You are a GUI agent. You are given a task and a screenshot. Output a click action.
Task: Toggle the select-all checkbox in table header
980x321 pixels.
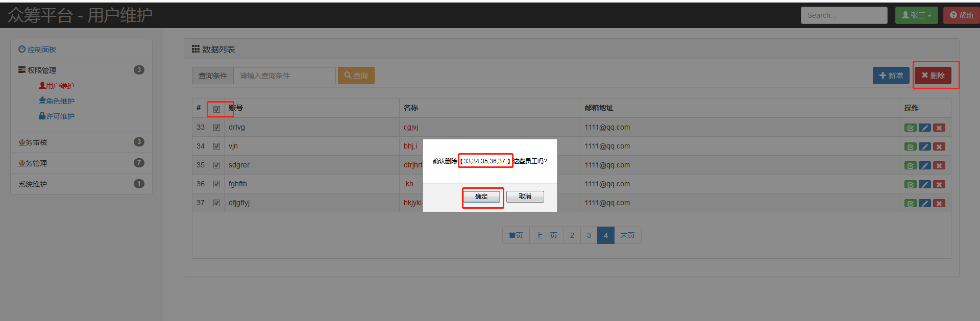[216, 109]
